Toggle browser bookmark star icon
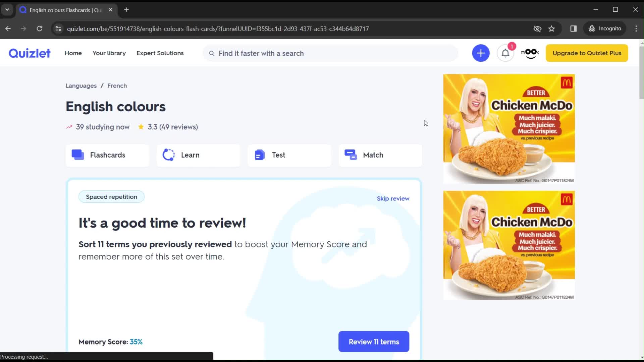This screenshot has height=362, width=644. click(552, 28)
